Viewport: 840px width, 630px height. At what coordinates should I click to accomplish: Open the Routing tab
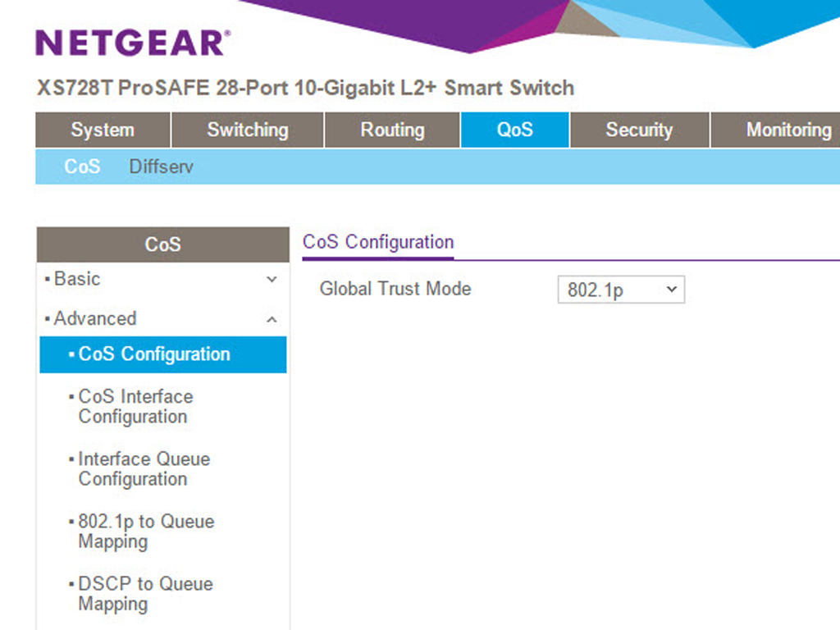coord(392,130)
